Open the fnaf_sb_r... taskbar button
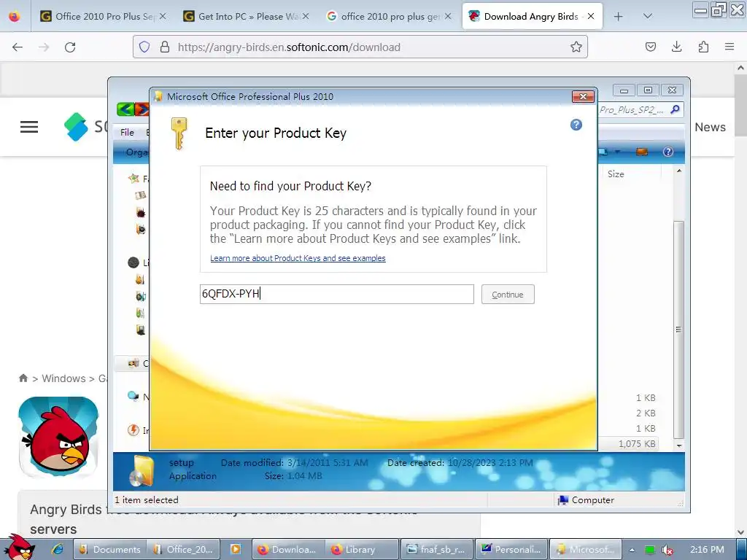Viewport: 747px width, 560px height. (x=436, y=550)
